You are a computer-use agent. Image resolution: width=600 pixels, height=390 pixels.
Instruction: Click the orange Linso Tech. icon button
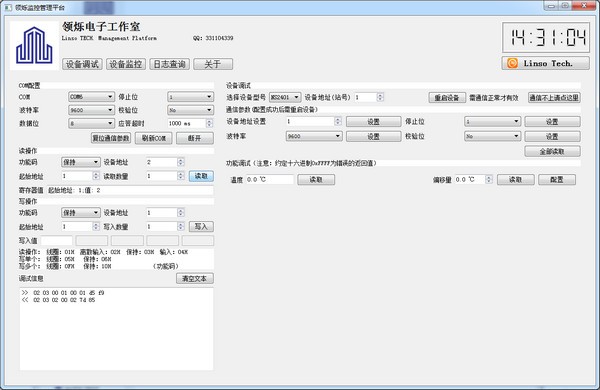click(x=545, y=64)
